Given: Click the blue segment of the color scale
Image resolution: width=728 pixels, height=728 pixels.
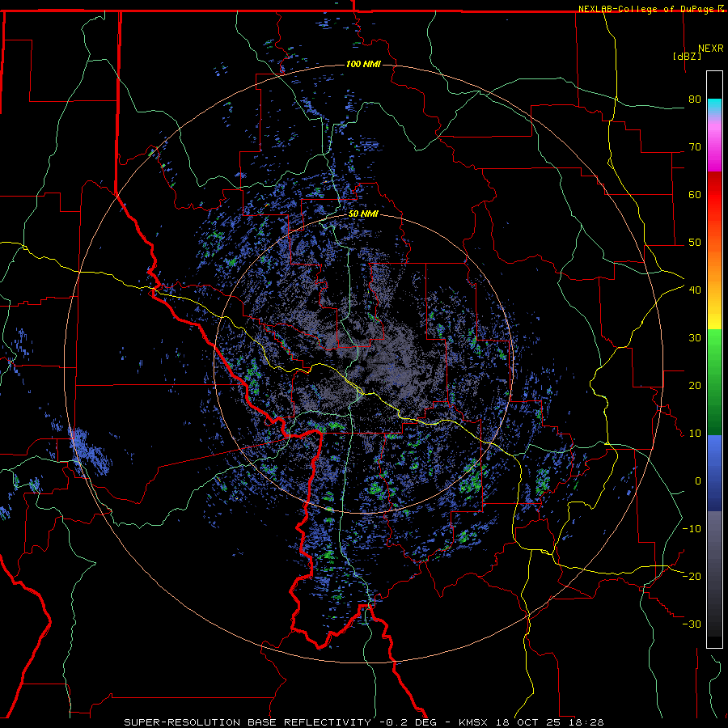Looking at the screenshot, I should pos(714,472).
